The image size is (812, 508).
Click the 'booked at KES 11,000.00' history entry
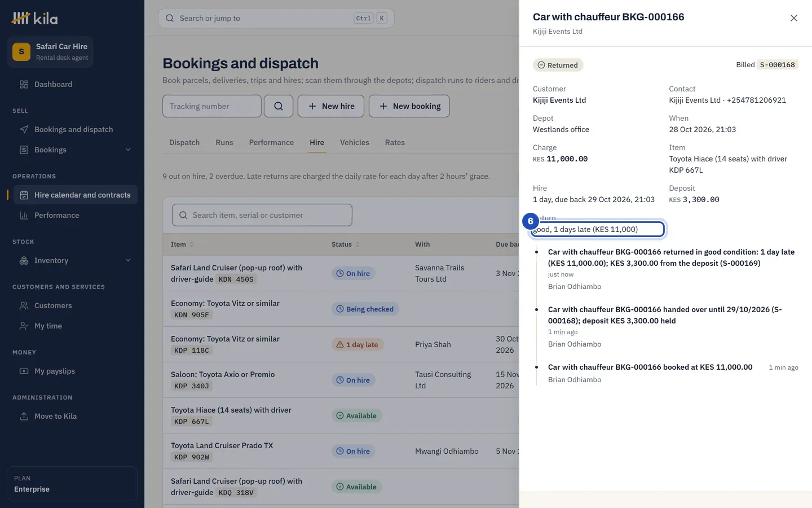point(650,367)
